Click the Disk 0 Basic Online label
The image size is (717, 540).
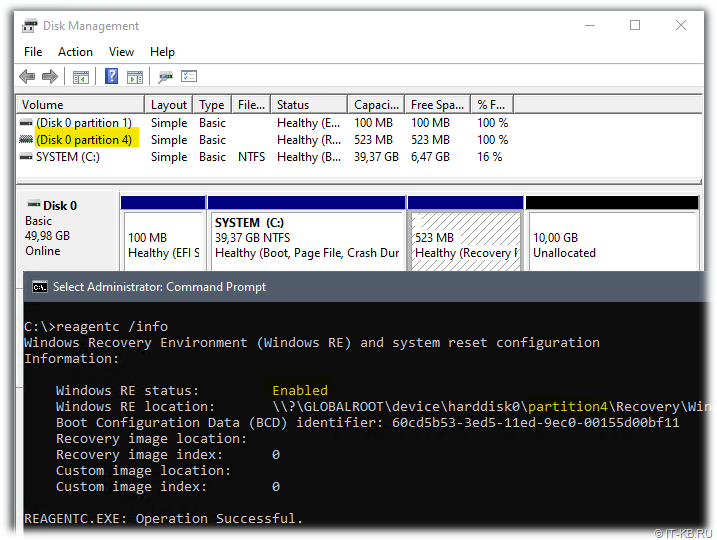click(68, 231)
